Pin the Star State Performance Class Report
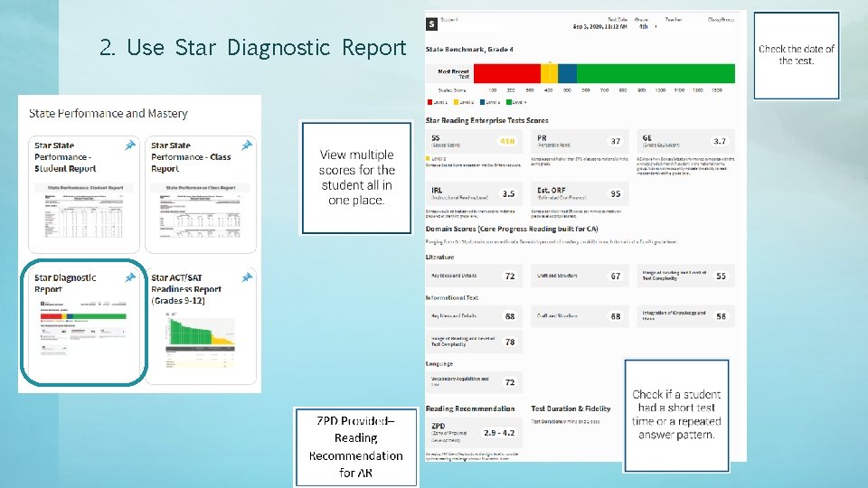The height and width of the screenshot is (488, 868). [247, 145]
